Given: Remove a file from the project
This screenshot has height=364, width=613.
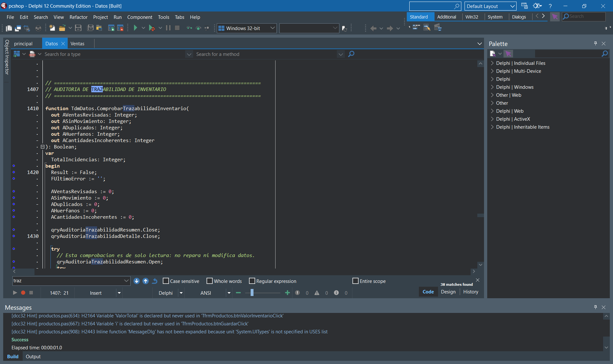Looking at the screenshot, I should coord(120,28).
